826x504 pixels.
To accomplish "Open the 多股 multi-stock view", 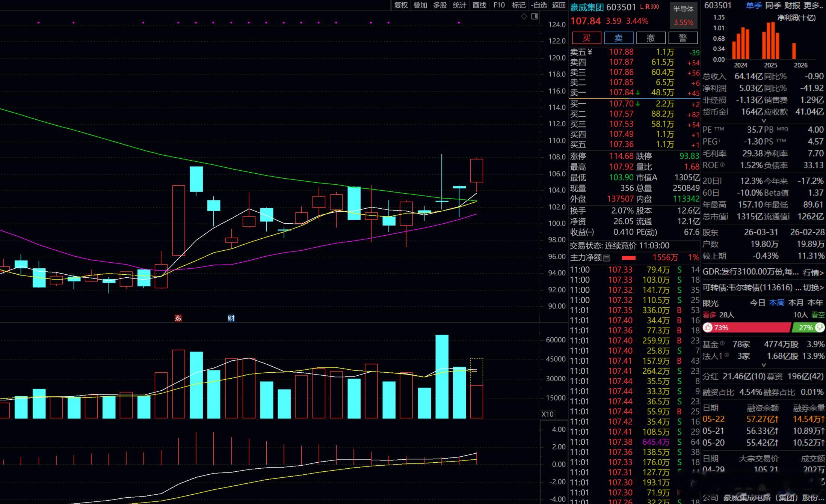I will (x=440, y=5).
